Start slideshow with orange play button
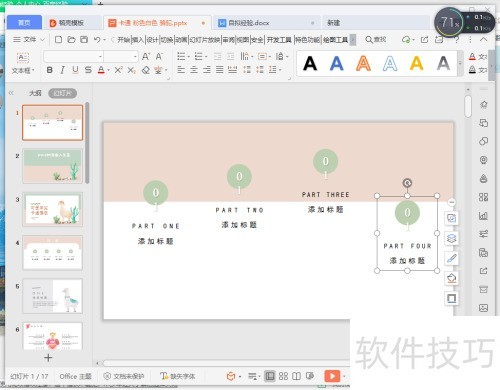 tap(332, 376)
